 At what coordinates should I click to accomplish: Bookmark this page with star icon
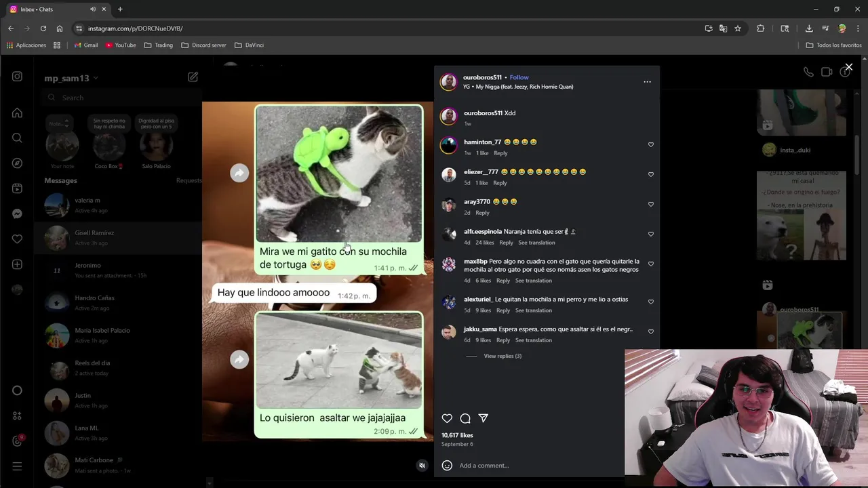pos(738,28)
